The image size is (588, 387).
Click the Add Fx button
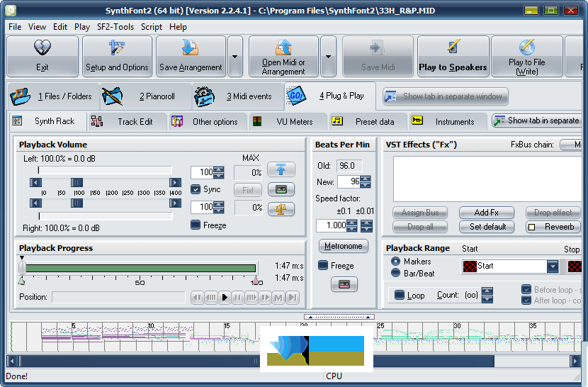click(x=487, y=213)
